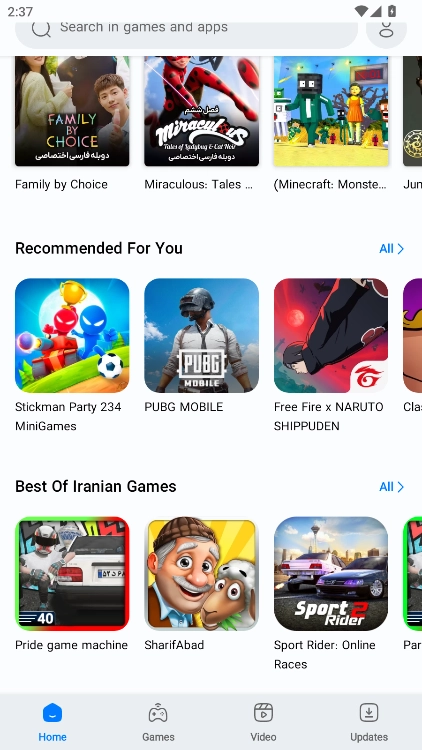
Task: Open the Stickman Party 234 MiniGames icon
Action: [72, 335]
